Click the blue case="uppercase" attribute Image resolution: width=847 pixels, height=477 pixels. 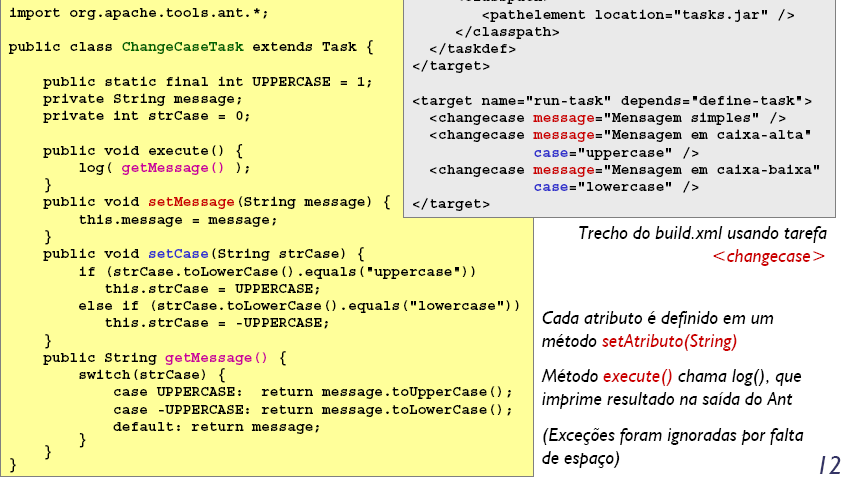[616, 153]
